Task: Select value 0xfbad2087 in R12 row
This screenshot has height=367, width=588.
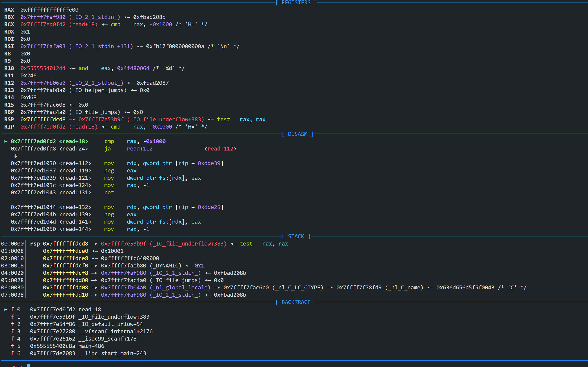Action: [152, 83]
